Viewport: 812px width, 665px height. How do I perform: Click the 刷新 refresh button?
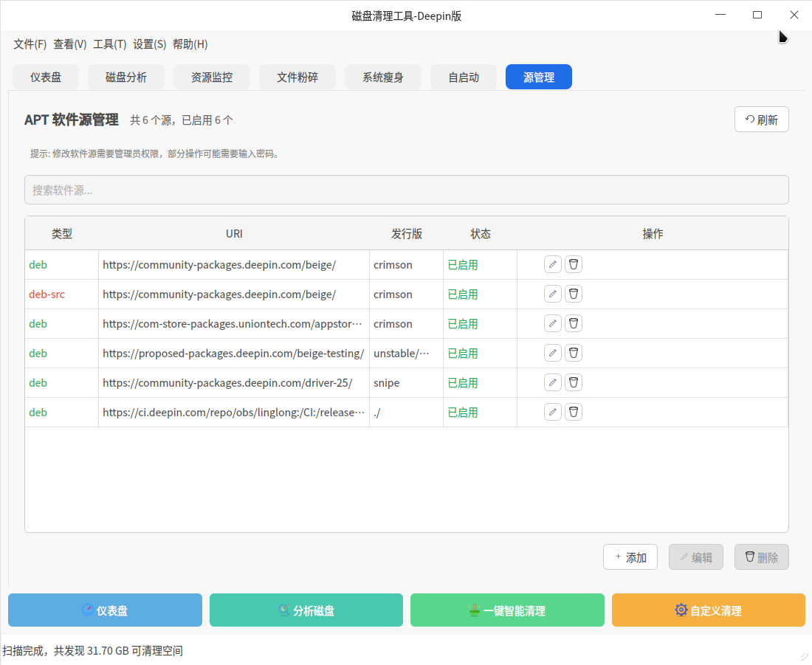point(761,120)
